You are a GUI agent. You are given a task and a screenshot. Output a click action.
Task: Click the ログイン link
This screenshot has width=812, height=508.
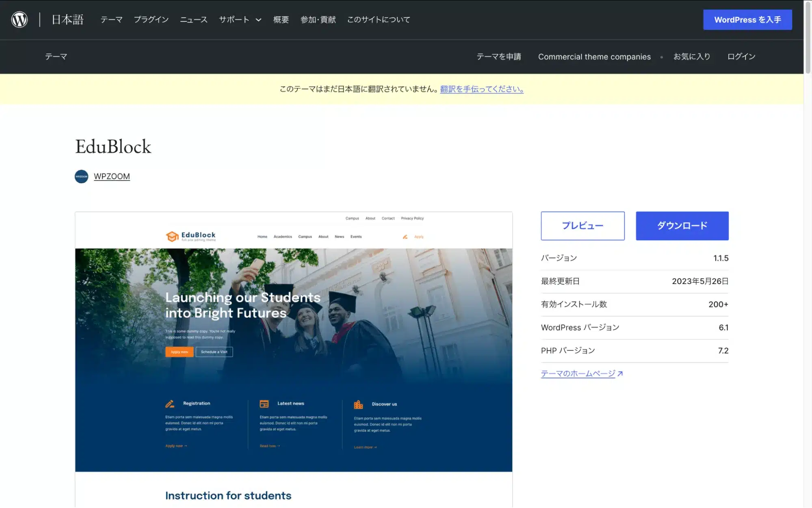pos(741,56)
